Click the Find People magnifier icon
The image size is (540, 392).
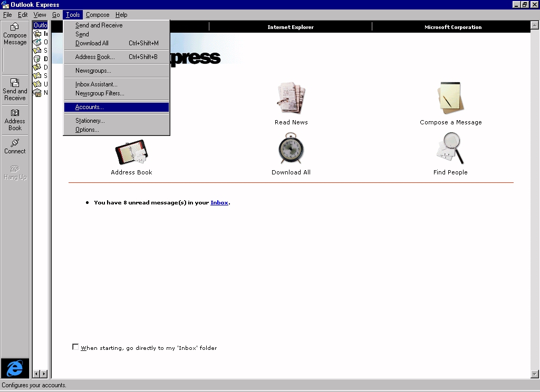click(x=450, y=148)
